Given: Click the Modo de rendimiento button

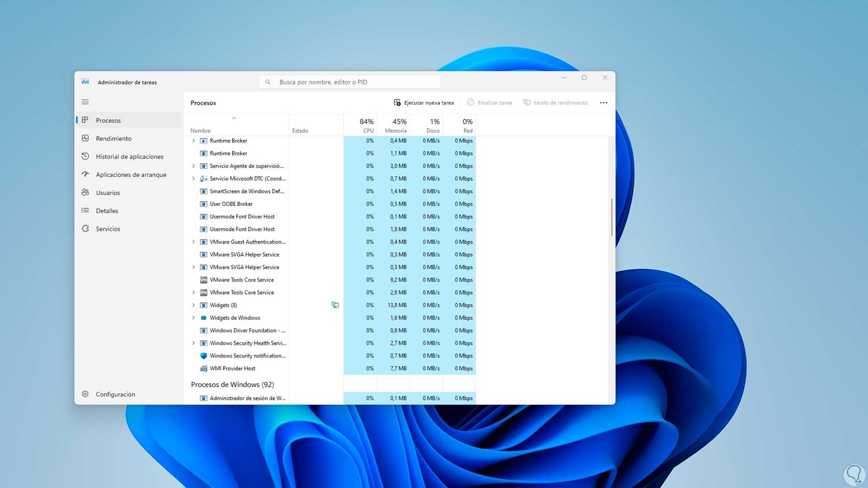Looking at the screenshot, I should pyautogui.click(x=556, y=102).
